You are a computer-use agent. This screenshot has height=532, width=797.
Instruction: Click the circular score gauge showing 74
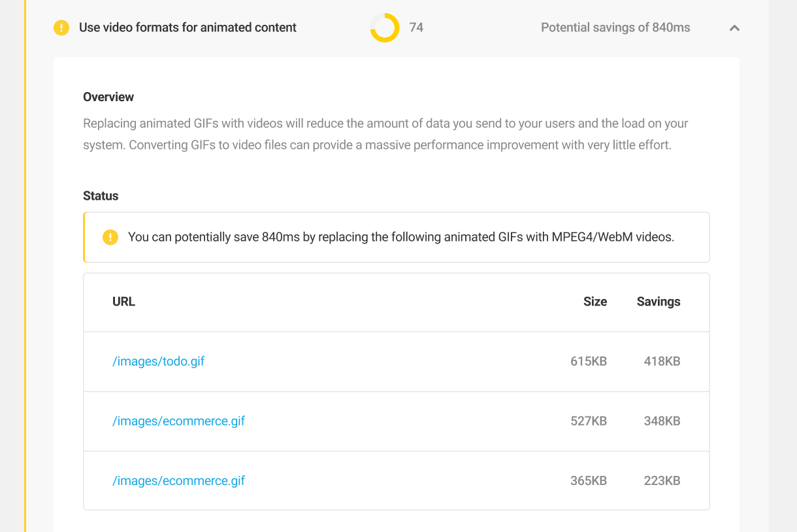click(x=386, y=28)
